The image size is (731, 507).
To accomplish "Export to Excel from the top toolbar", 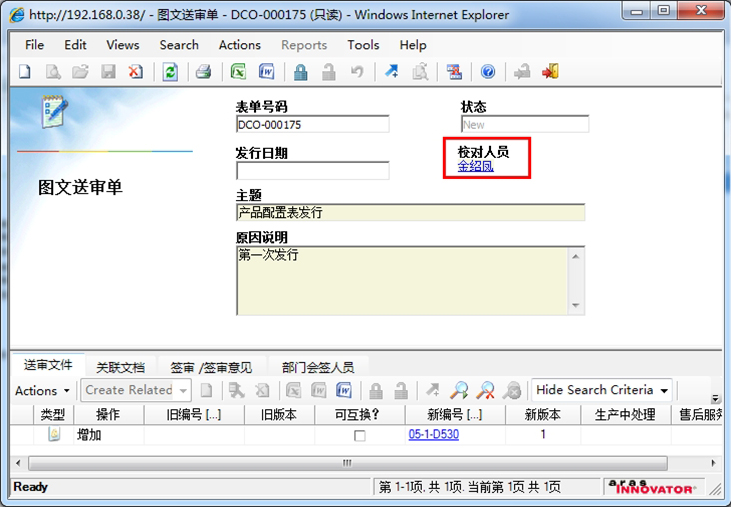I will tap(238, 72).
